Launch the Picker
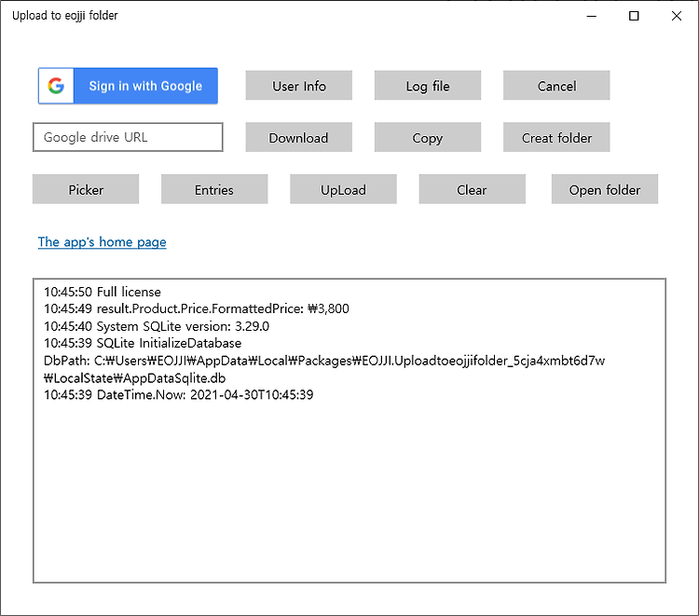This screenshot has height=616, width=699. [86, 189]
